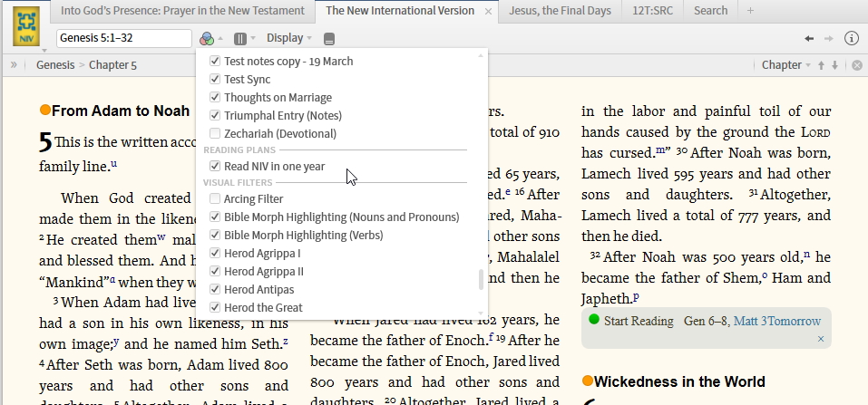Image resolution: width=868 pixels, height=405 pixels.
Task: Open footnote u after family line
Action: click(114, 164)
